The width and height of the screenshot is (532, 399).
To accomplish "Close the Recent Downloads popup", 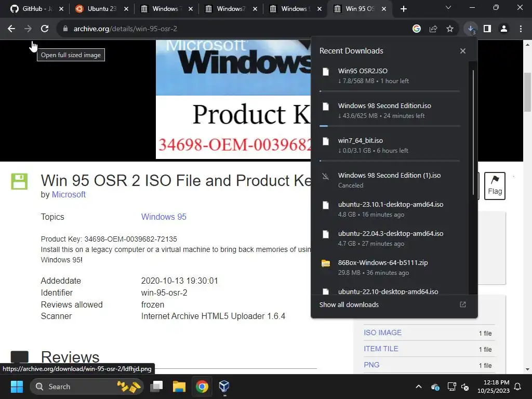I will coord(463,51).
